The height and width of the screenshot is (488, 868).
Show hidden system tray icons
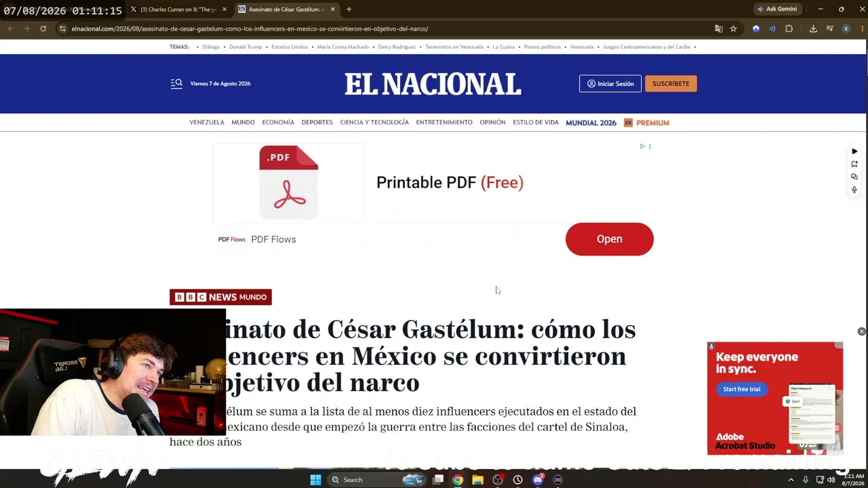click(791, 480)
